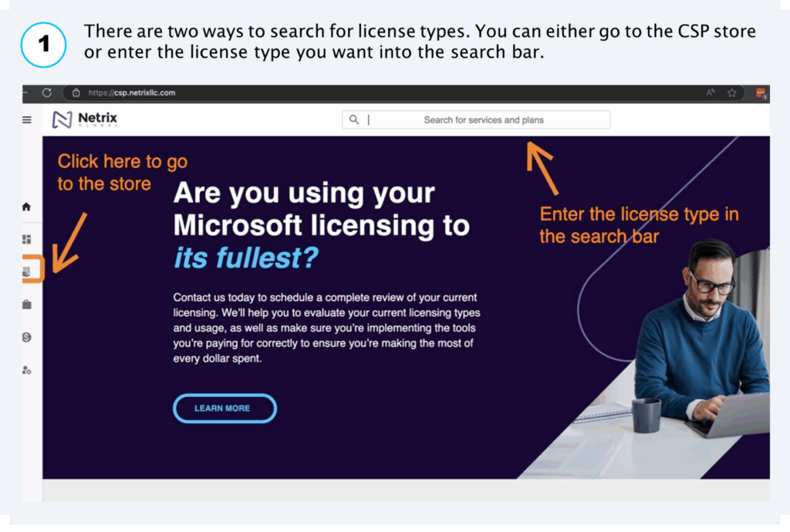Bookmark the page using the star icon
Viewport: 790px width, 532px height.
tap(732, 93)
